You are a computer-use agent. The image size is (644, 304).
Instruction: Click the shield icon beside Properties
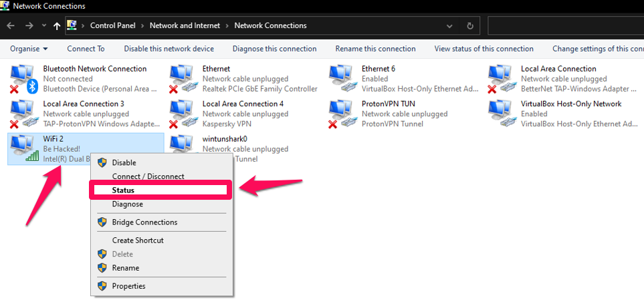(x=102, y=286)
